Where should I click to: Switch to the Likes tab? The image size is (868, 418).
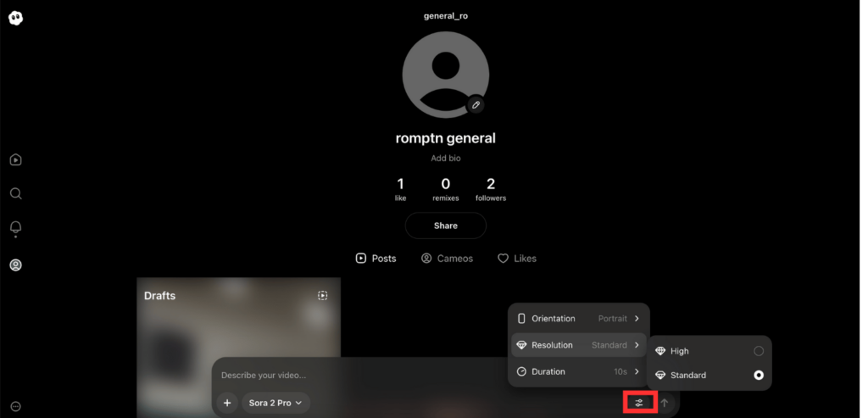(516, 259)
